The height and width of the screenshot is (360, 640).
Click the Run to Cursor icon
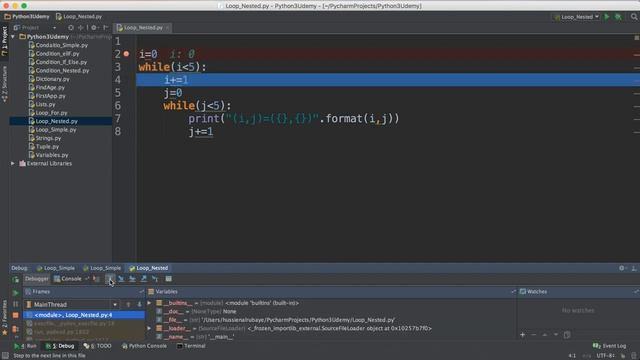(155, 279)
